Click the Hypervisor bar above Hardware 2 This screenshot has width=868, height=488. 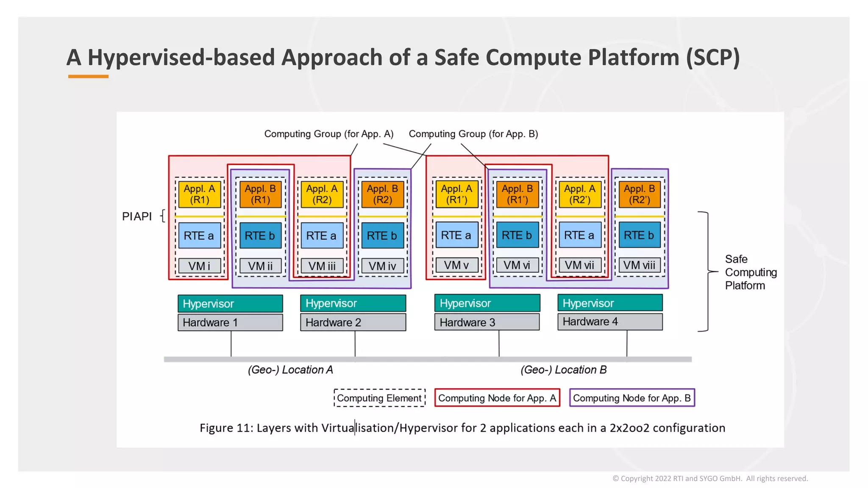coord(353,303)
